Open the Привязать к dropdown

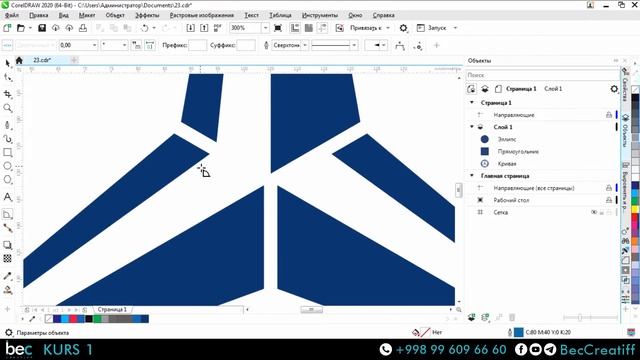pyautogui.click(x=388, y=28)
